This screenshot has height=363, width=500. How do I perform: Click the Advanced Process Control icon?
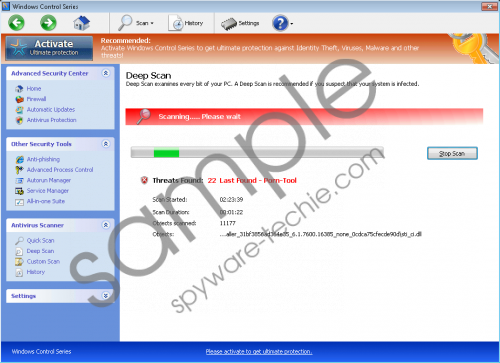(x=19, y=170)
